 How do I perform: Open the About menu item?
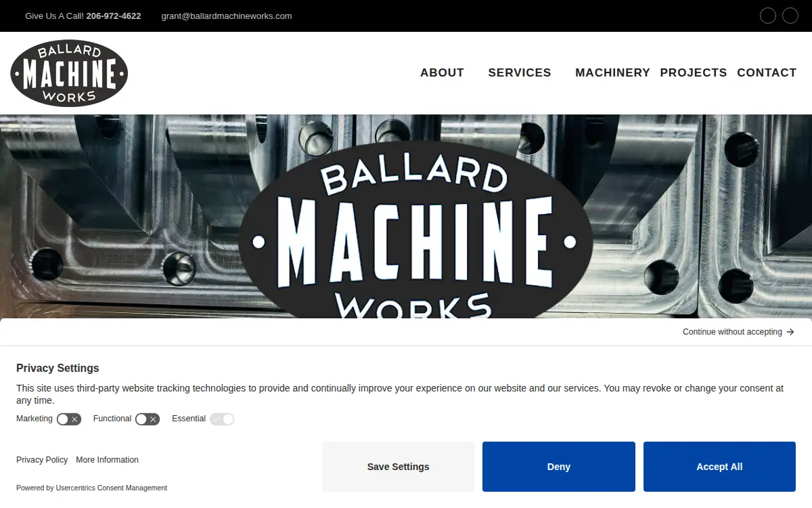(442, 72)
